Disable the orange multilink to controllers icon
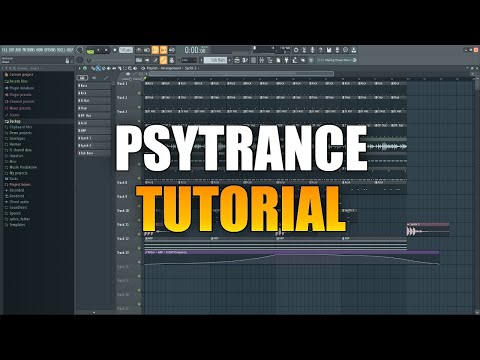This screenshot has height=360, width=480. (x=163, y=60)
